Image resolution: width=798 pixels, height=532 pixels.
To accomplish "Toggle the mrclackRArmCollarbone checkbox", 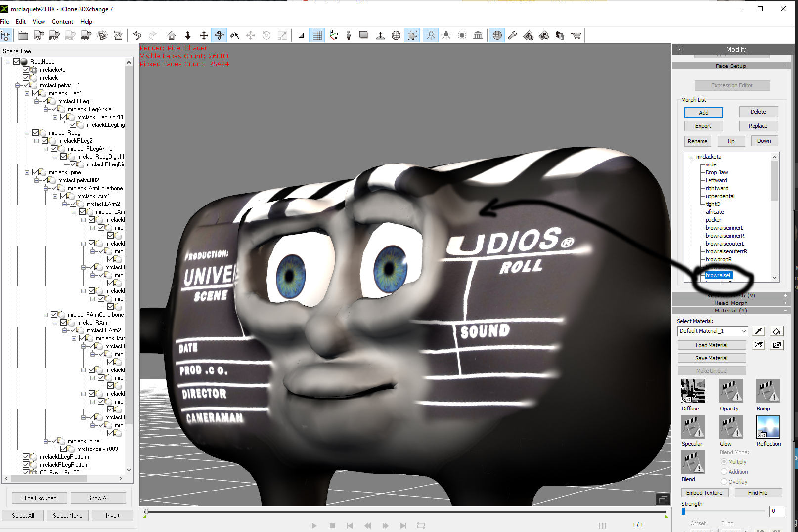I will click(x=54, y=315).
